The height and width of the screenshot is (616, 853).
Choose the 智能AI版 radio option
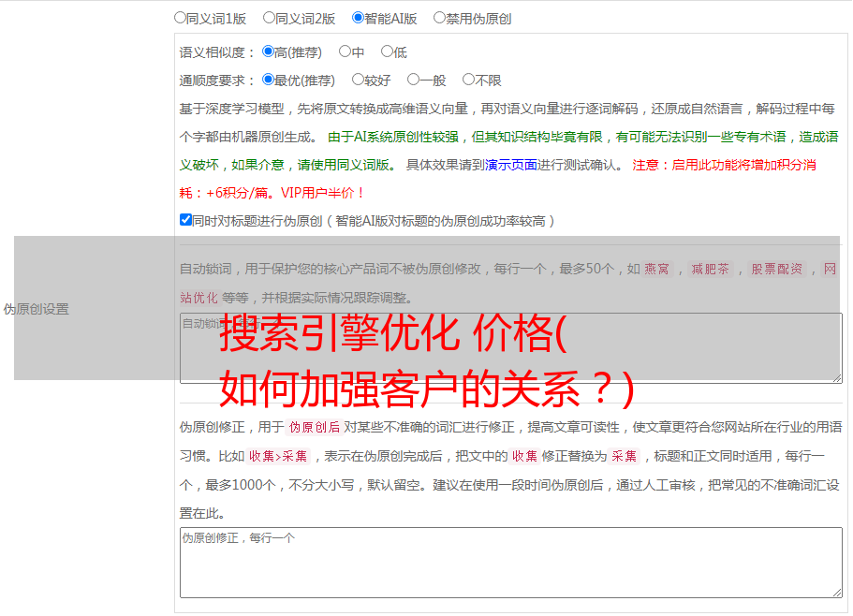click(x=358, y=18)
